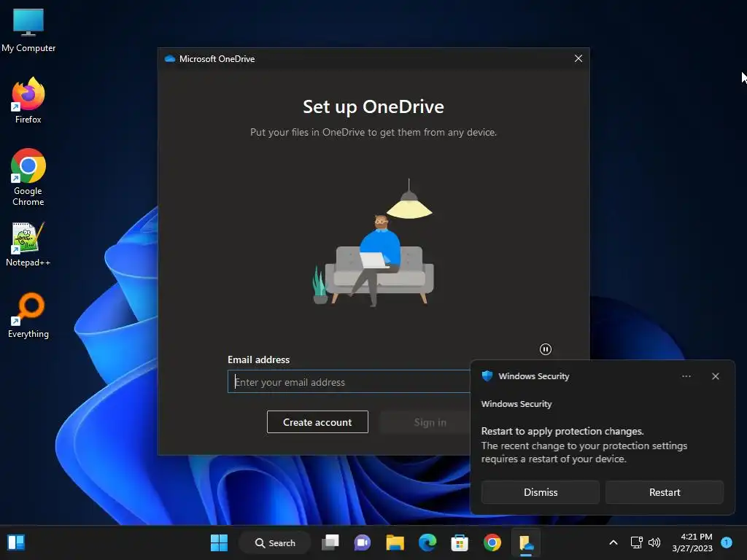Click the Sign in button in OneDrive
This screenshot has width=747, height=560.
(430, 422)
